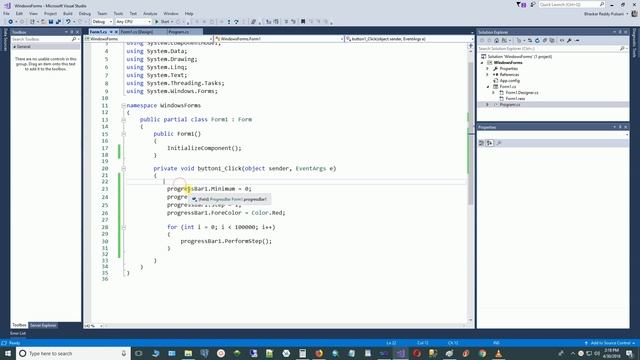Toggle auto-hide pin on Solution Explorer panel
640x360 pixels.
coord(620,32)
